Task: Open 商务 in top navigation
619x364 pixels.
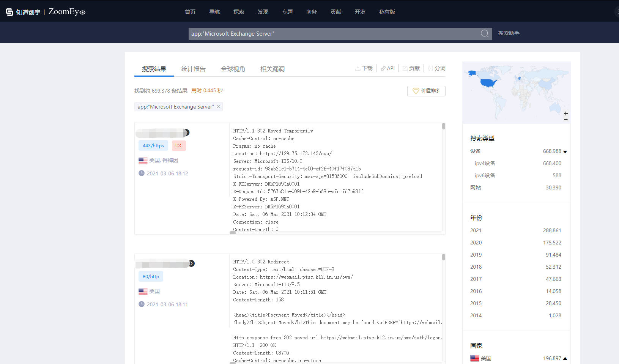Action: (x=312, y=12)
